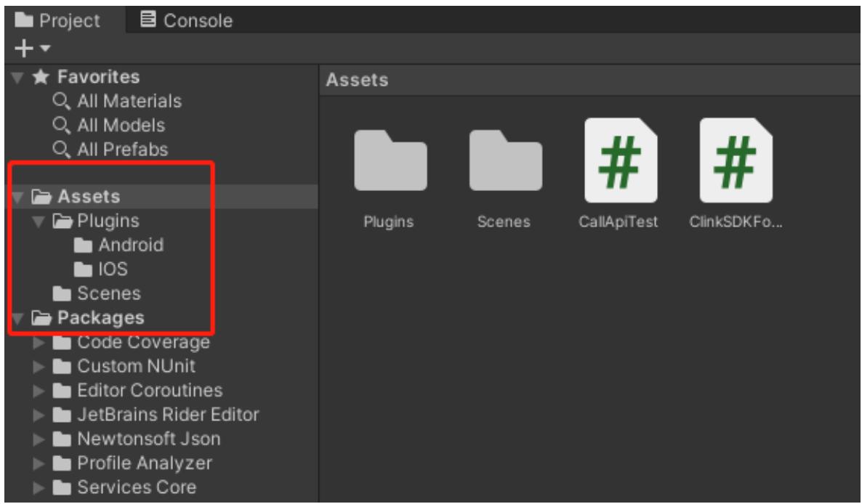Open the Plugins folder thumbnail
862x504 pixels.
point(390,160)
